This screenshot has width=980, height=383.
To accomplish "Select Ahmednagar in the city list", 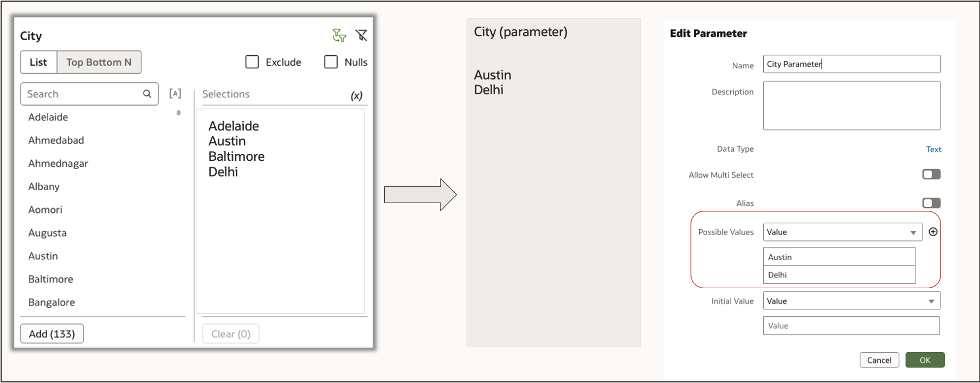I will [58, 164].
